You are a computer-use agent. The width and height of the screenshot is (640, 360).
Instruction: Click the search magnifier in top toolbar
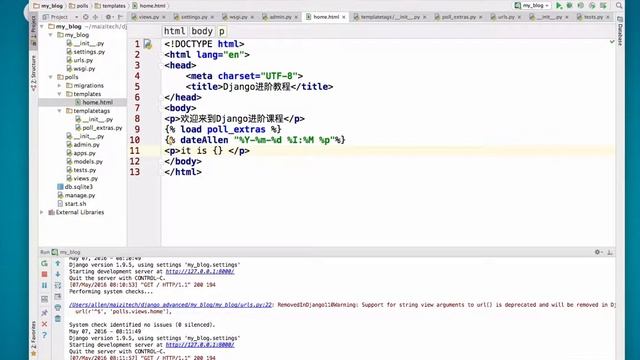tap(619, 6)
